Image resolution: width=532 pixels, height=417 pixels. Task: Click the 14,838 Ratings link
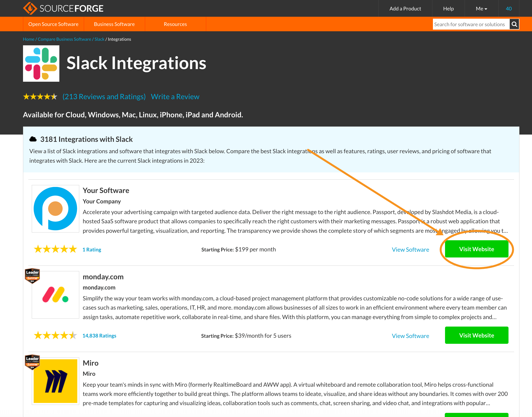(99, 336)
